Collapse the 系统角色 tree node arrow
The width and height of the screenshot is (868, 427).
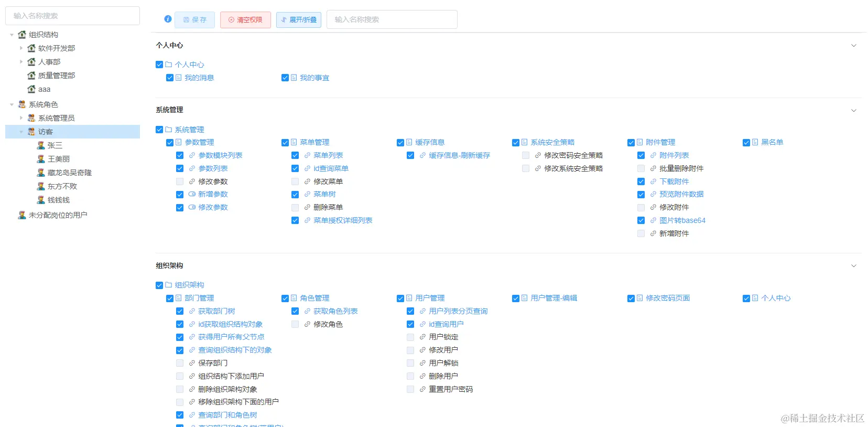12,104
